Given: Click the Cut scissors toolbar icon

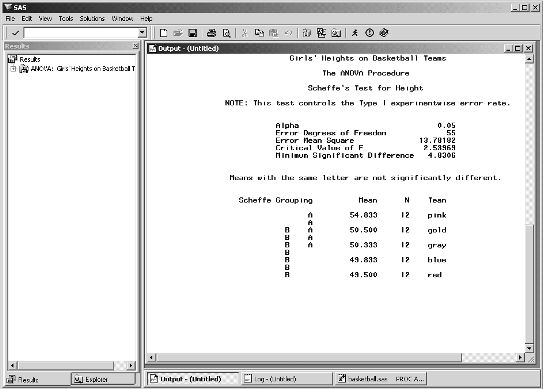Looking at the screenshot, I should click(x=244, y=33).
